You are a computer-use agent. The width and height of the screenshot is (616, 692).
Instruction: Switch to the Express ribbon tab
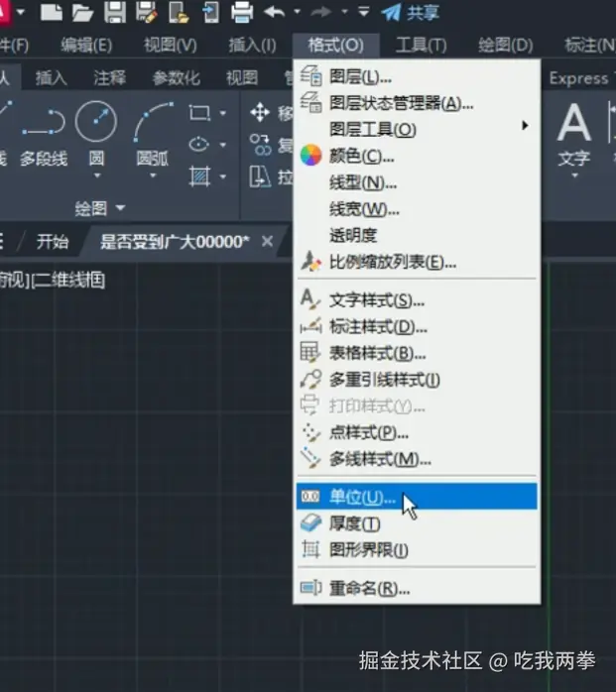click(579, 78)
